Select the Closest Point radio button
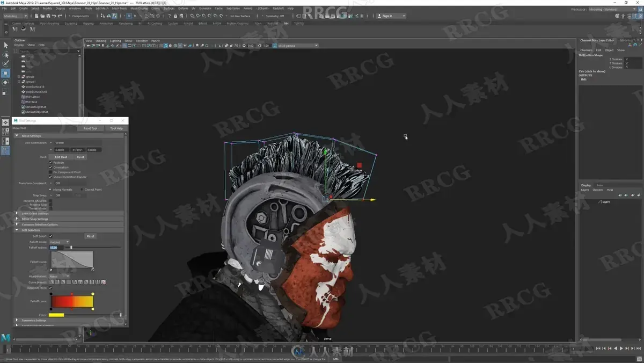This screenshot has height=363, width=644. (82, 190)
